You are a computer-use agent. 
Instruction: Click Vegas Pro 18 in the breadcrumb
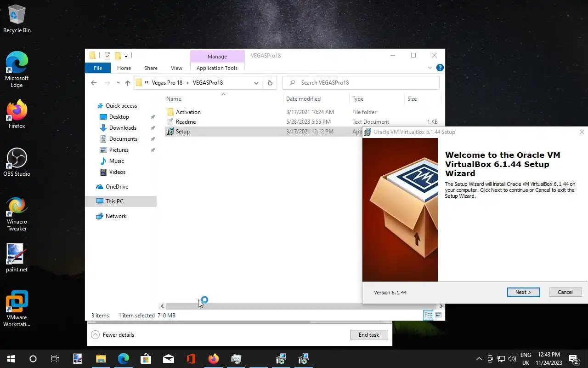click(167, 83)
